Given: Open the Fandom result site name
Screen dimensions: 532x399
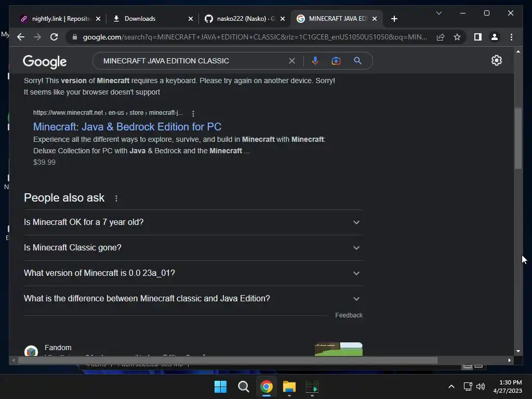Looking at the screenshot, I should (x=58, y=348).
